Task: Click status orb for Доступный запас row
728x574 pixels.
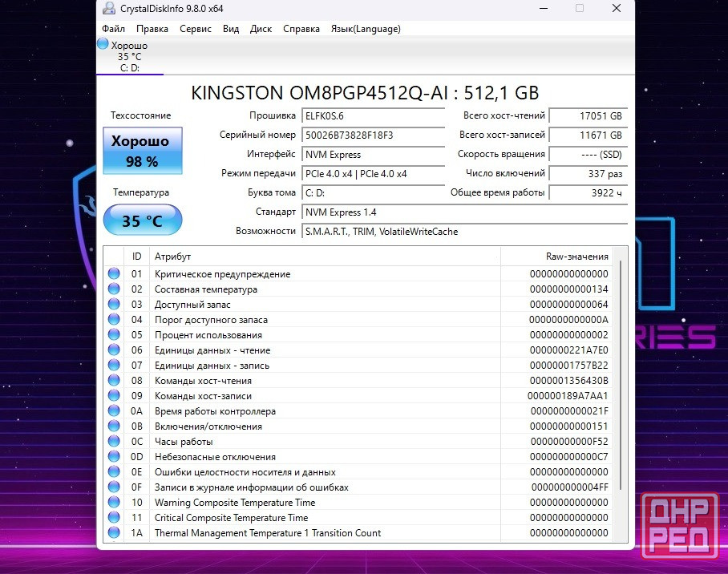Action: [x=114, y=305]
